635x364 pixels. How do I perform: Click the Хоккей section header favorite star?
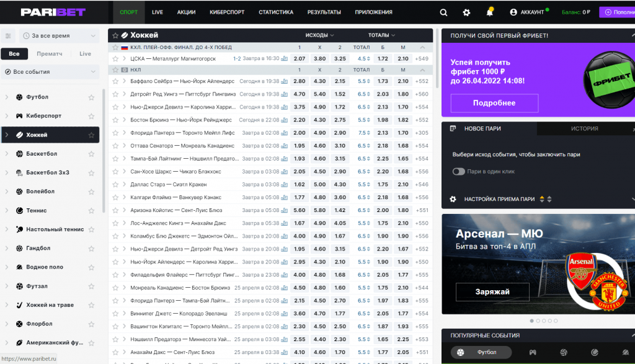click(115, 35)
